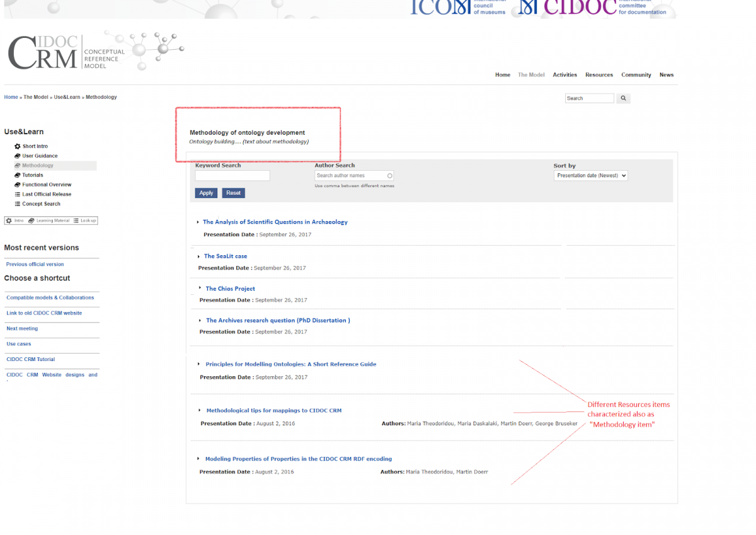Image resolution: width=756 pixels, height=535 pixels.
Task: Click the Keyword Search input field
Action: [232, 176]
